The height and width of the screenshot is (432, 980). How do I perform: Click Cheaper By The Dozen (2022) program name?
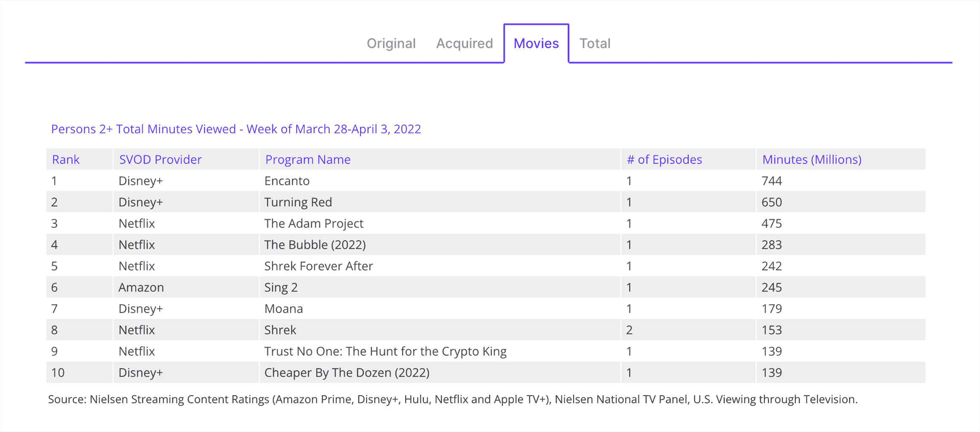click(x=347, y=372)
